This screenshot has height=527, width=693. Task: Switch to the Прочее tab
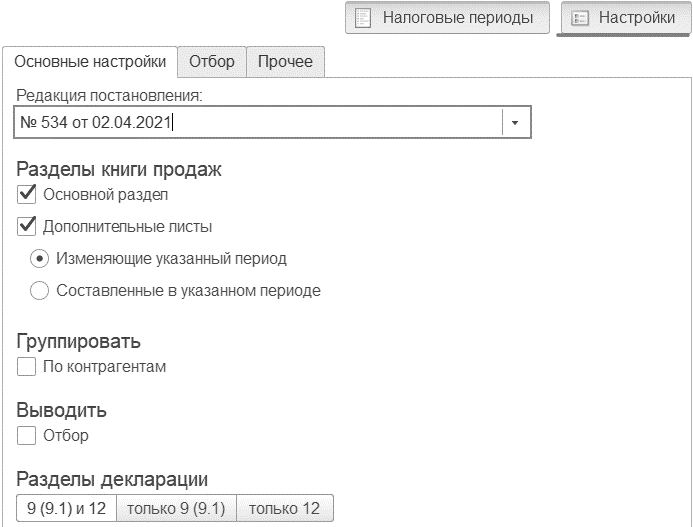point(285,61)
